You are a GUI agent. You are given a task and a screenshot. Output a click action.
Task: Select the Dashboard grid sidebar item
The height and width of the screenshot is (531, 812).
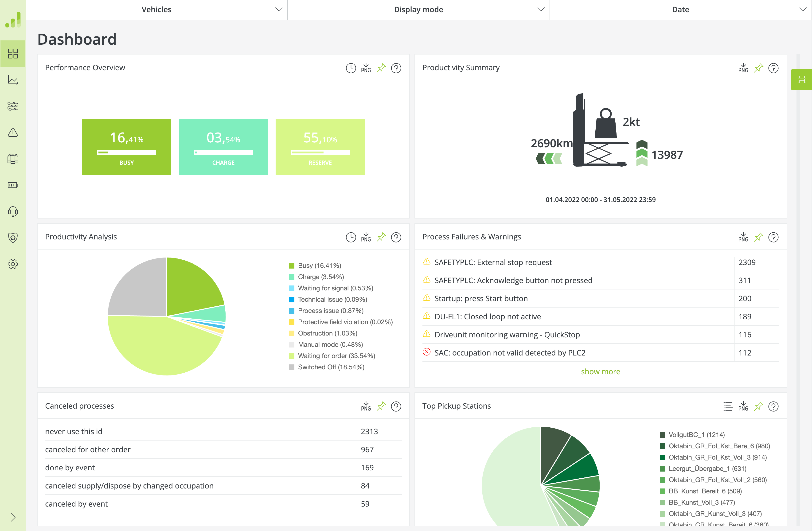[13, 54]
